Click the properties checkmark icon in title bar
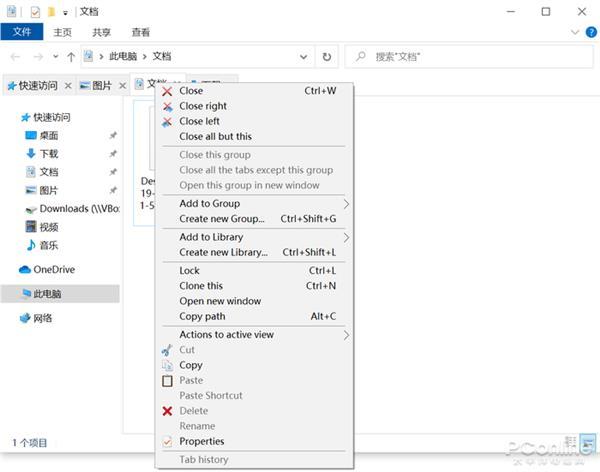 point(35,12)
